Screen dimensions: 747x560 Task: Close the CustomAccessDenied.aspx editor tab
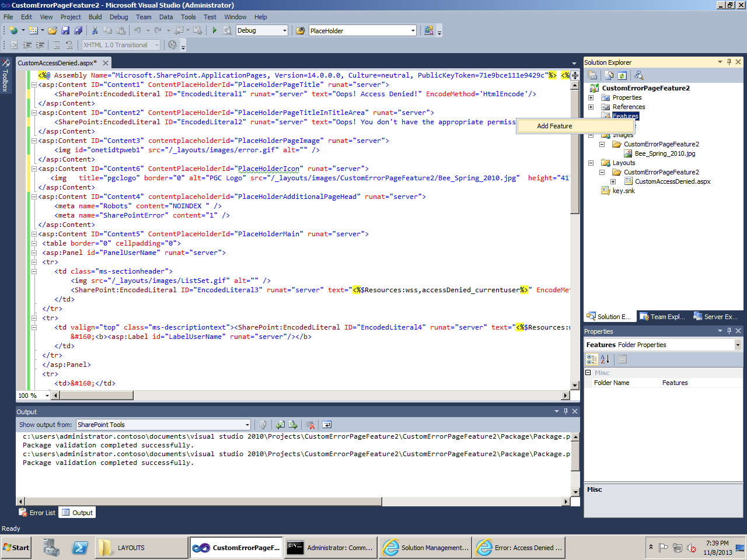click(x=106, y=63)
